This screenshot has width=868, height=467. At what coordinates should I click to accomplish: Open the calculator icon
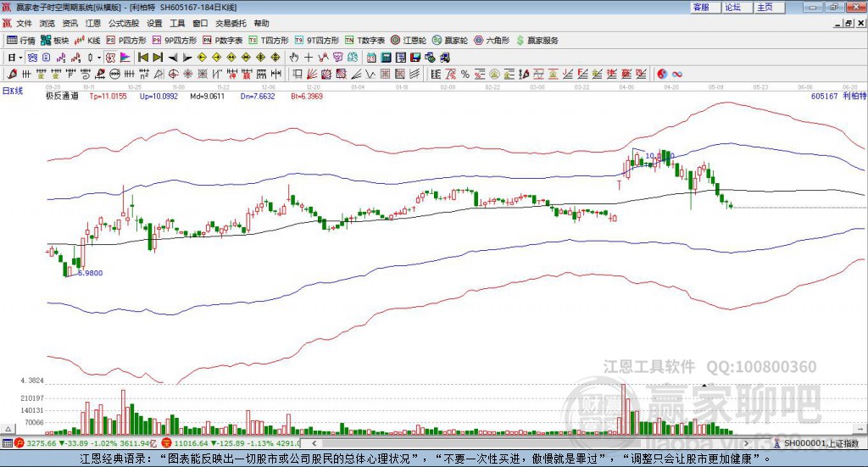[x=387, y=58]
